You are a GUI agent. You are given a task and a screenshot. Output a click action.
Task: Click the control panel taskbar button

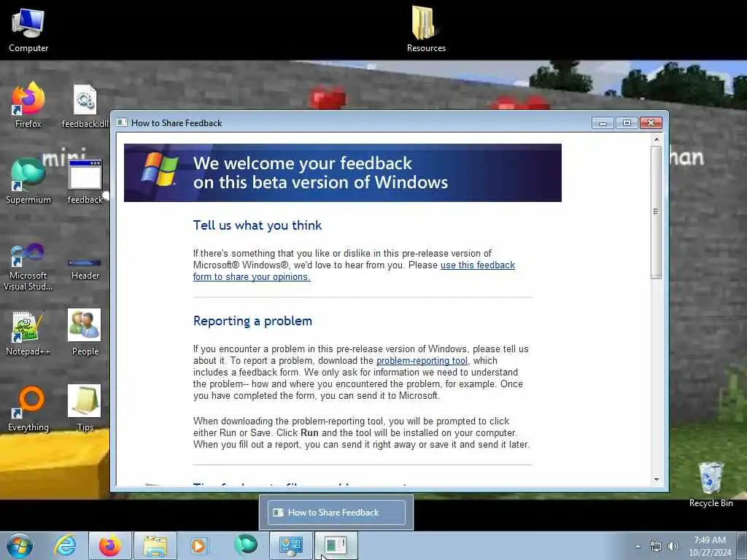[290, 545]
